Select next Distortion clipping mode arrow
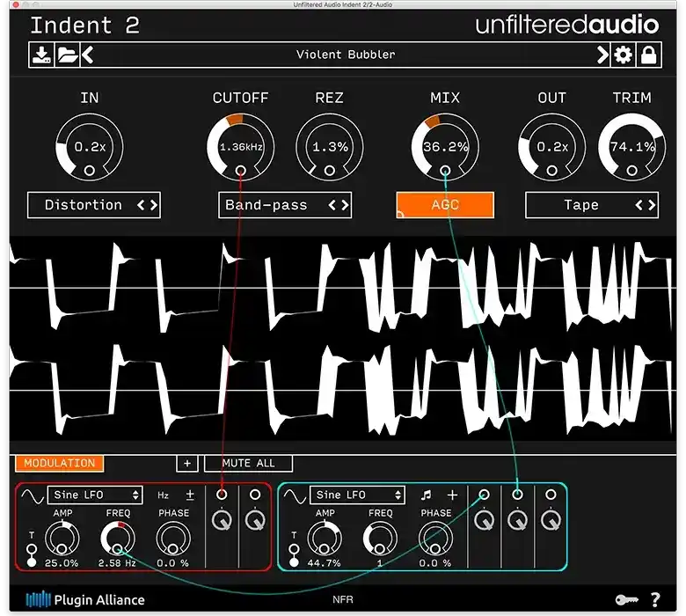The height and width of the screenshot is (616, 686). click(154, 205)
